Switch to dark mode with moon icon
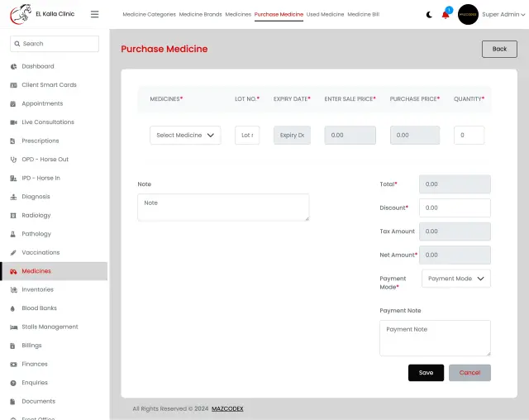 [429, 15]
